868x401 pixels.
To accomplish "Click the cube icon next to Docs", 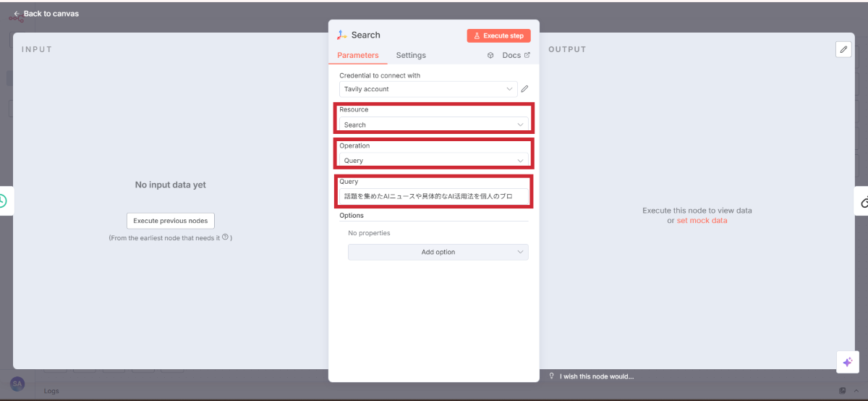I will pos(490,55).
